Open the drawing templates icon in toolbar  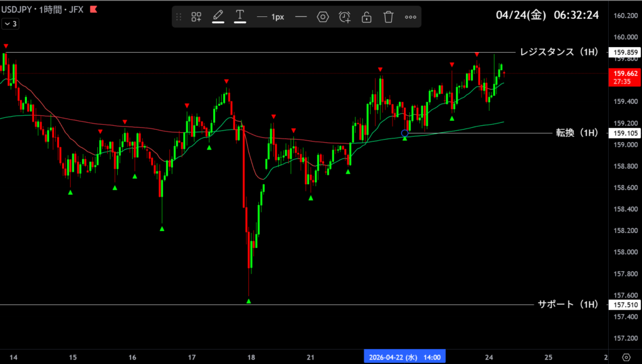coord(196,17)
